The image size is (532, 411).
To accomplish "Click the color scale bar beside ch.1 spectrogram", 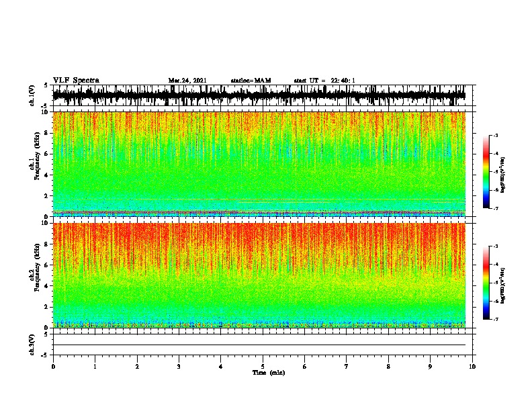I will tap(486, 172).
